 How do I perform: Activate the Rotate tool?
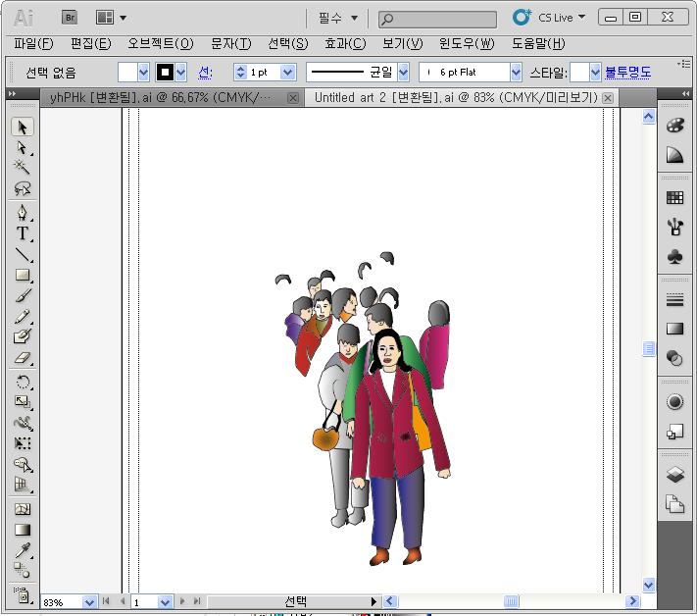[x=23, y=382]
